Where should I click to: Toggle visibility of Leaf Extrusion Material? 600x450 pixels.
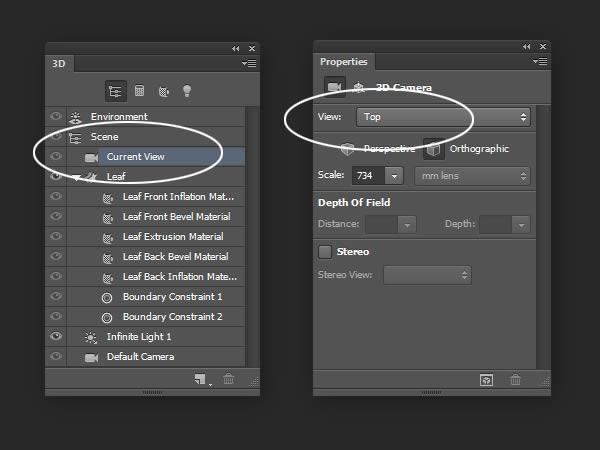point(56,236)
